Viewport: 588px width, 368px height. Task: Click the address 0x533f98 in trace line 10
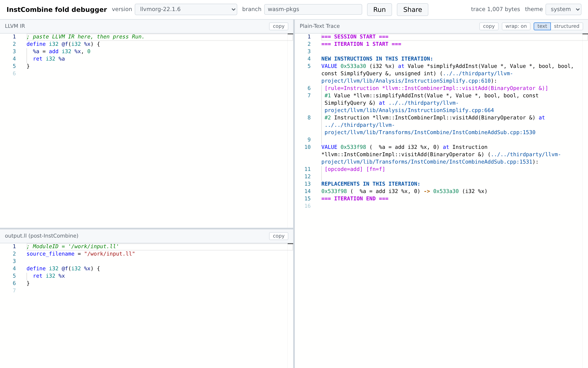353,147
